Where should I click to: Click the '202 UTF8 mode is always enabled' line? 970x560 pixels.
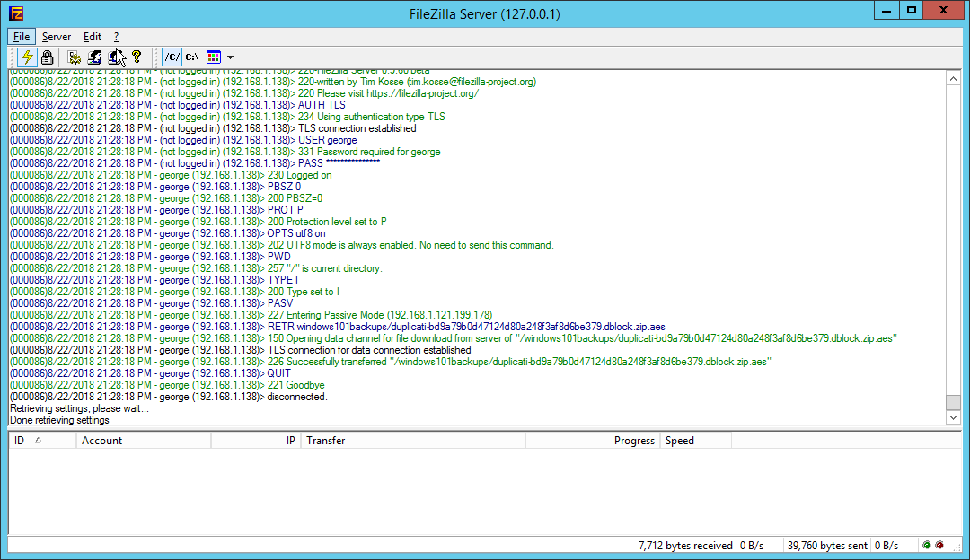point(282,245)
